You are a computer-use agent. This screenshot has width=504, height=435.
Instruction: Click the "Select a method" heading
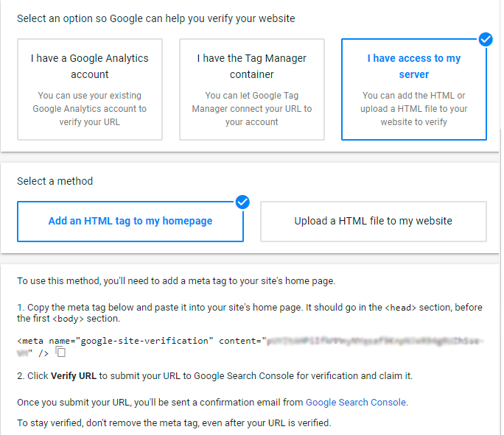[x=55, y=181]
